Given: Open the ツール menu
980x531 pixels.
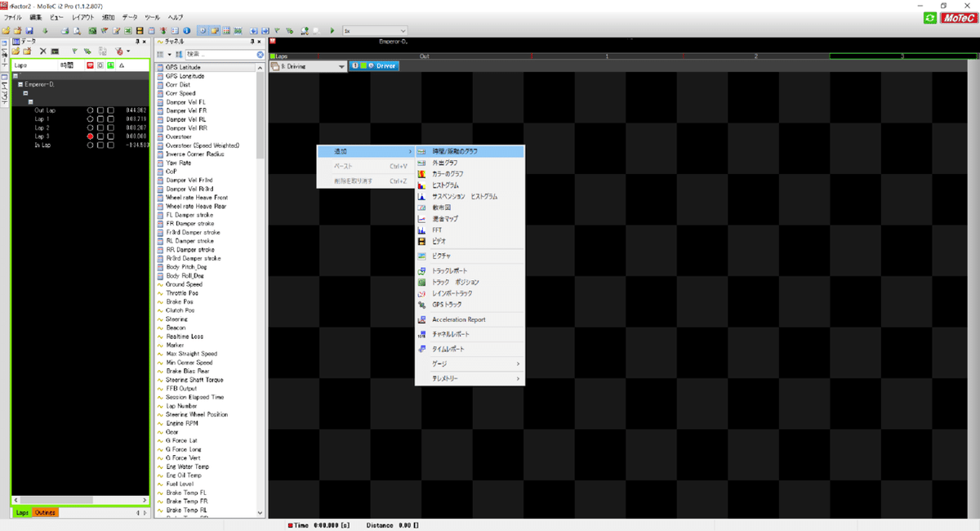Looking at the screenshot, I should [x=152, y=17].
